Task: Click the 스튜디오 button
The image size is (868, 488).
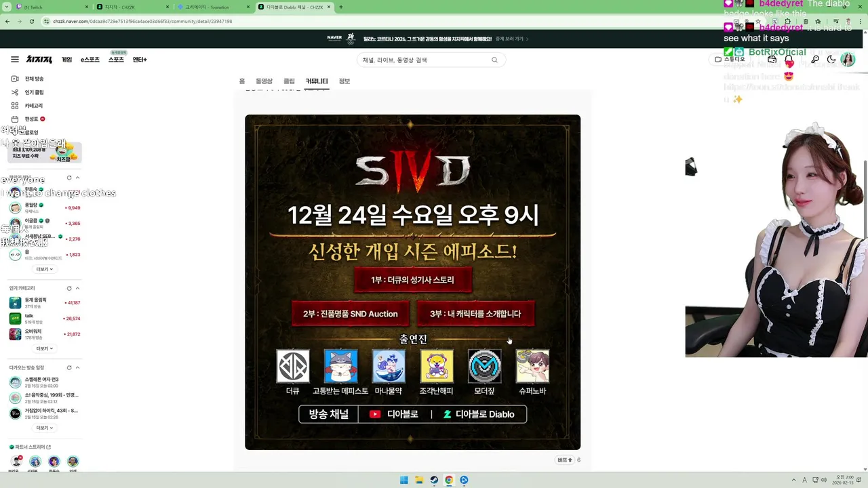Action: point(730,60)
